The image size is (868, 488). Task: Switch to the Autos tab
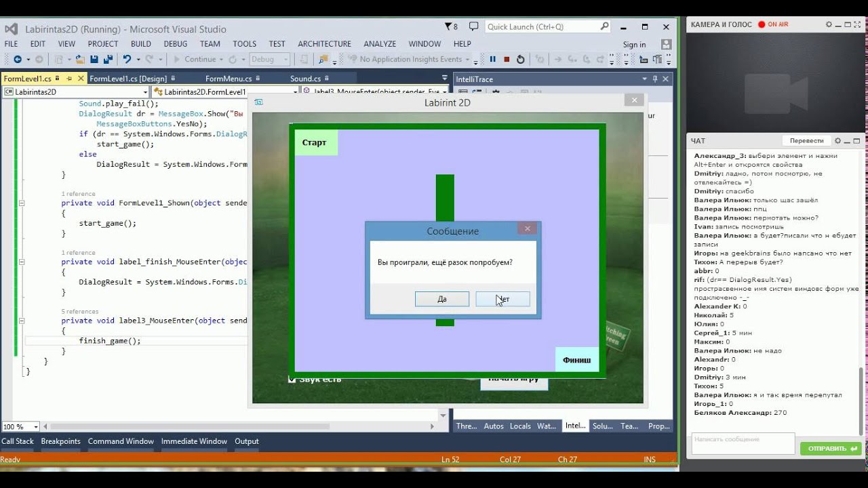tap(494, 426)
